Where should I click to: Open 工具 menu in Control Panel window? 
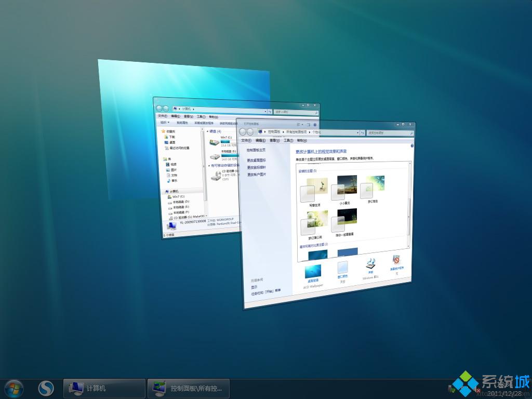[288, 140]
